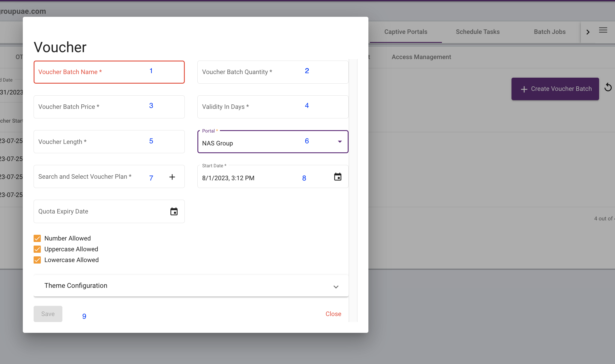The image size is (615, 364).
Task: Open the hamburger menu icon at top right
Action: pos(603,30)
